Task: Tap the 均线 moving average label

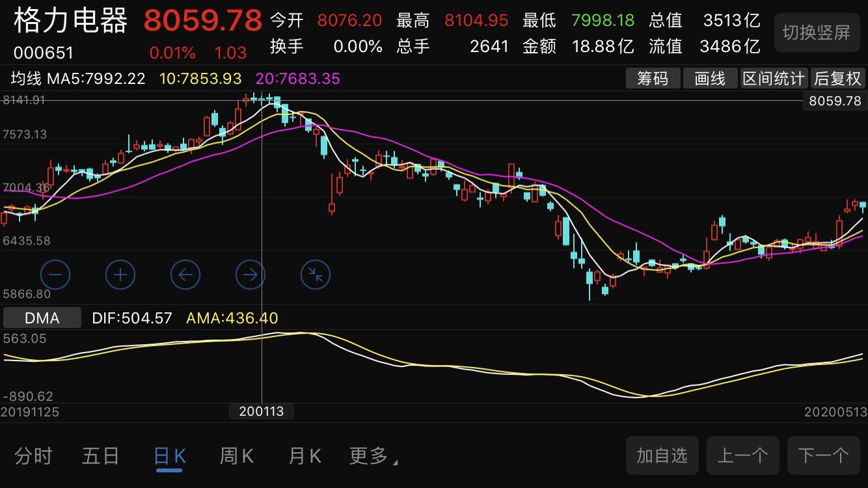Action: click(26, 79)
